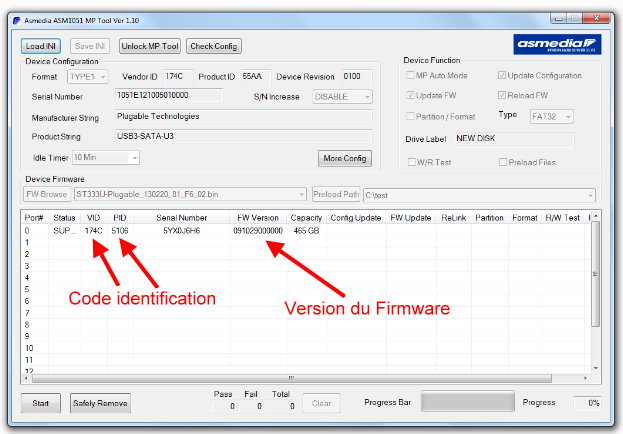Expand the firmware file dropdown

190,194
